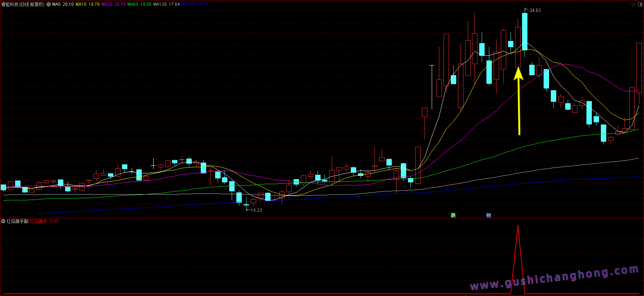Click the 15.23 low price marker
This screenshot has width=644, height=296.
click(x=256, y=210)
